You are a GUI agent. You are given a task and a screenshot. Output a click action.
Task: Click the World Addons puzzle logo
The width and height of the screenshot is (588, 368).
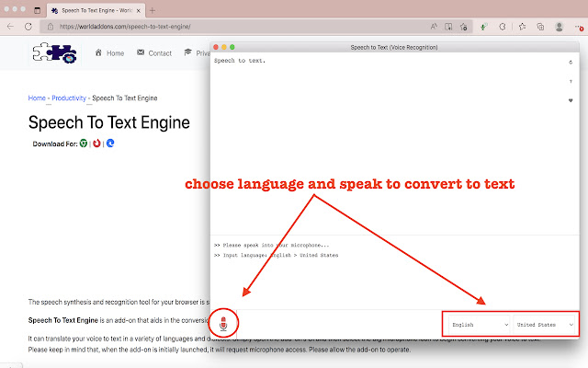pyautogui.click(x=55, y=53)
